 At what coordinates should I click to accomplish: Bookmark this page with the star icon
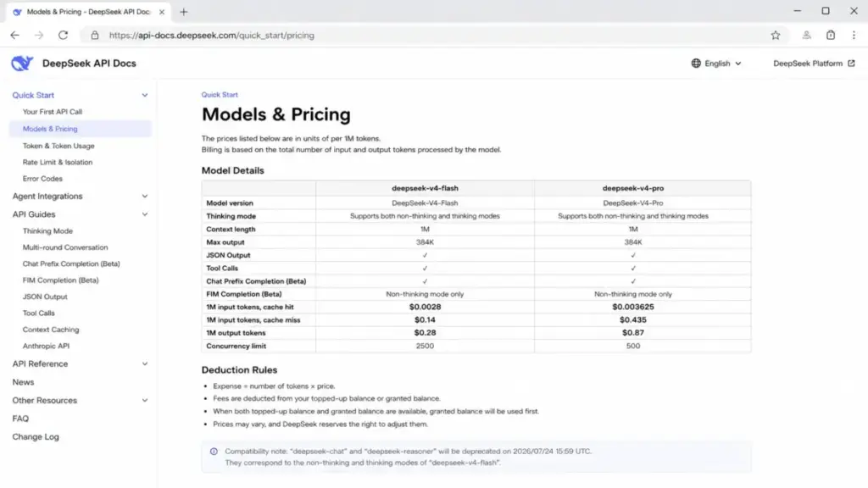(776, 35)
